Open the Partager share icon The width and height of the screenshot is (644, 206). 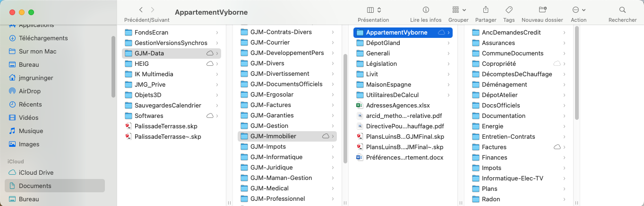pos(486,10)
